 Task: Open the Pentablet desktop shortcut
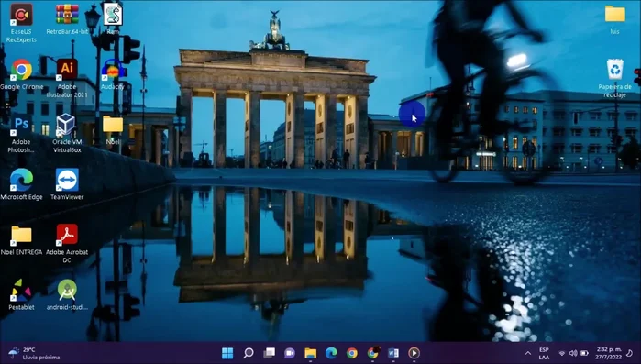pyautogui.click(x=21, y=295)
